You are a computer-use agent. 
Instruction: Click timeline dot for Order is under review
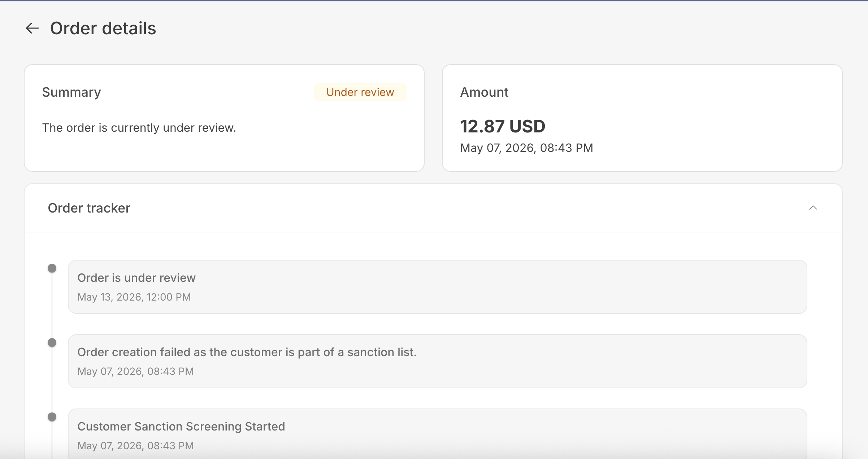[52, 268]
